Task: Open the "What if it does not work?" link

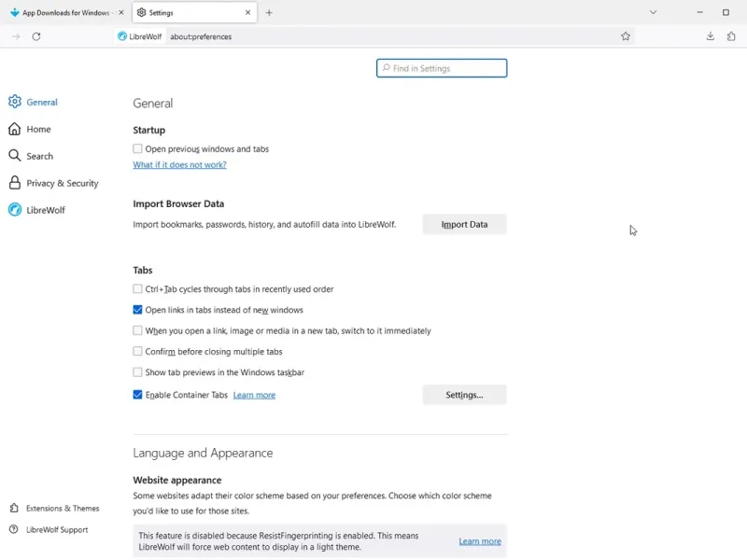Action: pos(179,165)
